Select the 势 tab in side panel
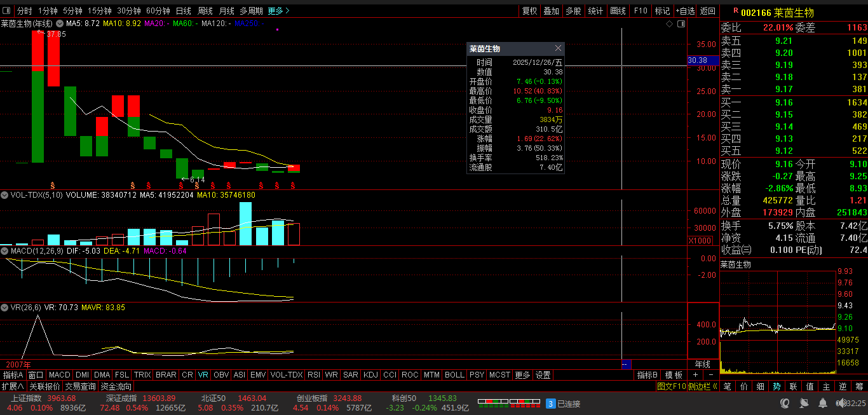 [x=776, y=386]
